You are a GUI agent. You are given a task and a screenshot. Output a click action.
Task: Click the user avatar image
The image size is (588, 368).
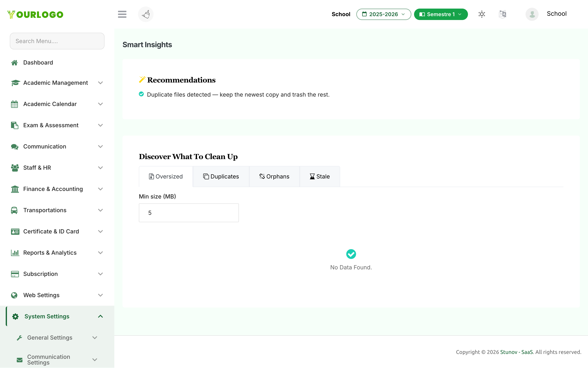click(532, 14)
